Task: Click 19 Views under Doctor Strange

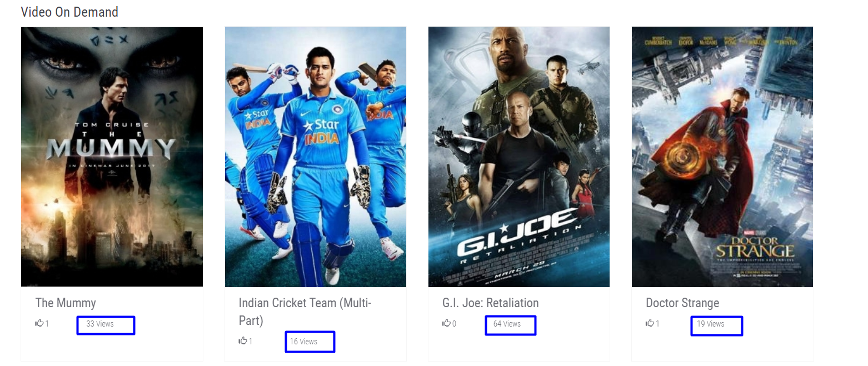Action: point(711,324)
